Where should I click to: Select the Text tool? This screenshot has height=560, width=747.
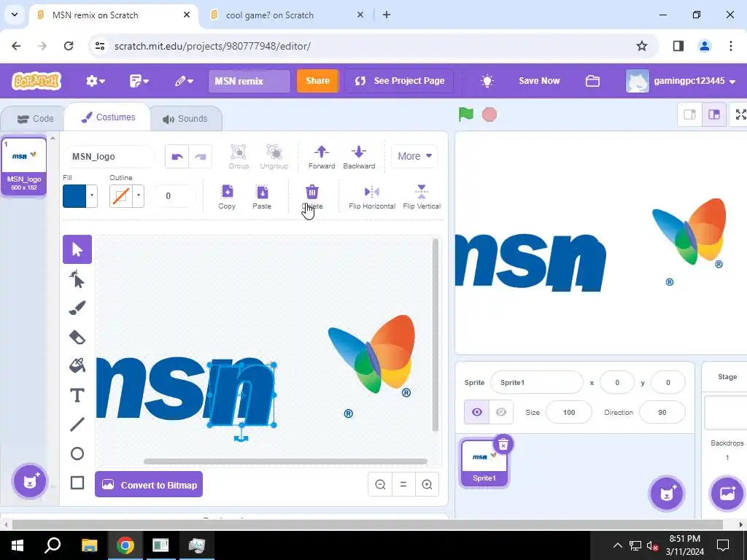click(77, 395)
